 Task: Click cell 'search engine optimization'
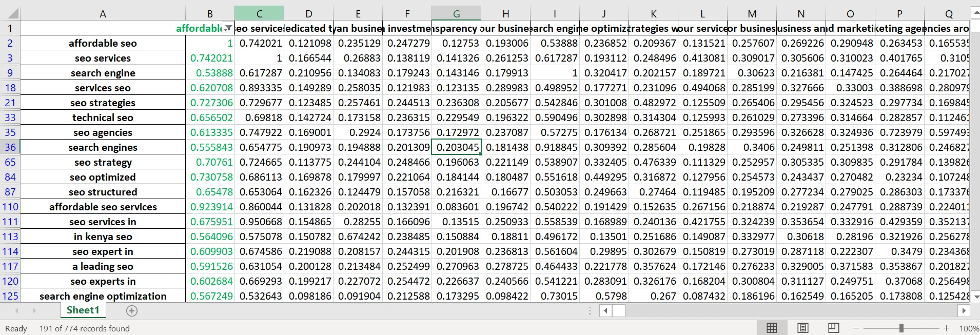(x=103, y=296)
